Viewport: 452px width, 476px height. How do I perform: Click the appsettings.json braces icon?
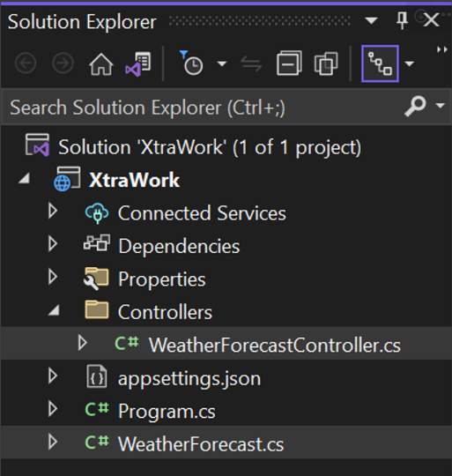click(96, 376)
